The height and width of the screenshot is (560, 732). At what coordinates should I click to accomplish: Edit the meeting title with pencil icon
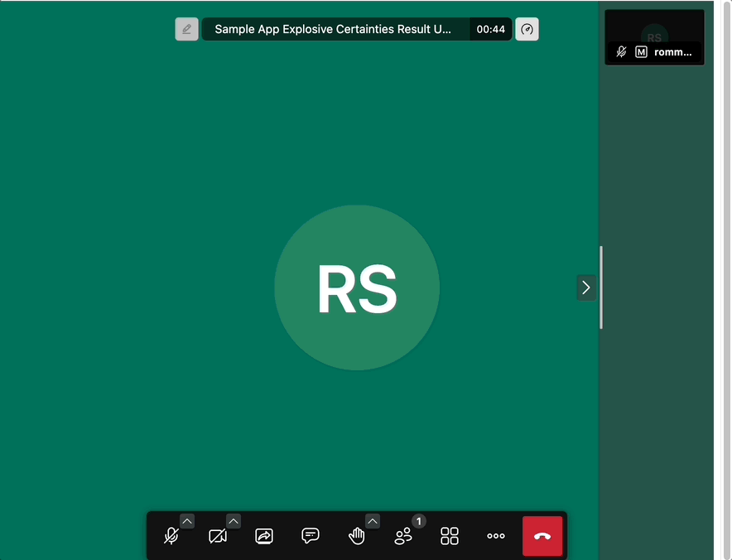[186, 29]
